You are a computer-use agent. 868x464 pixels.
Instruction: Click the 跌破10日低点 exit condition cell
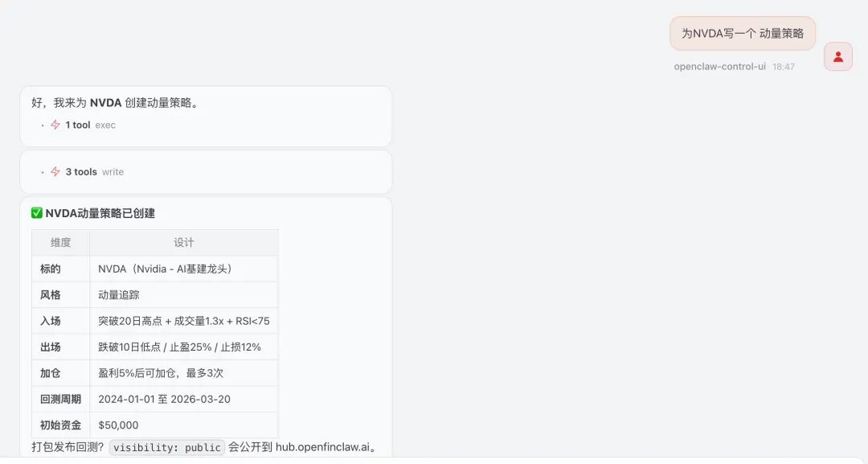[179, 347]
